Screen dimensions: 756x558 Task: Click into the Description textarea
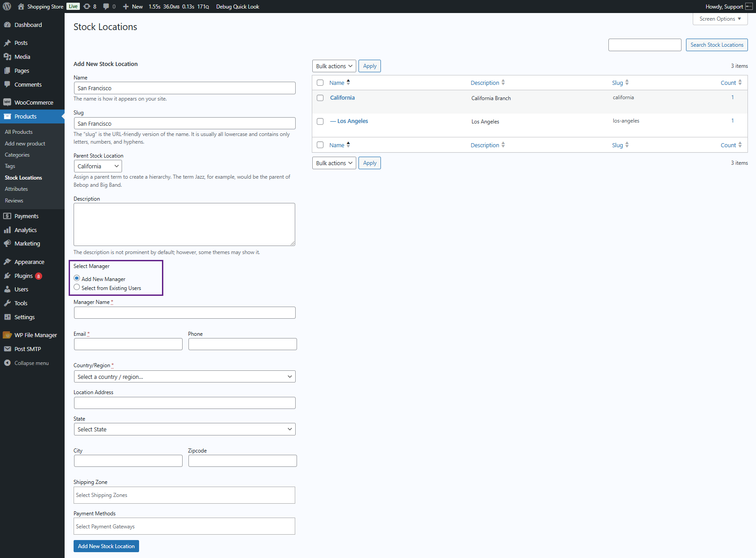pos(184,224)
